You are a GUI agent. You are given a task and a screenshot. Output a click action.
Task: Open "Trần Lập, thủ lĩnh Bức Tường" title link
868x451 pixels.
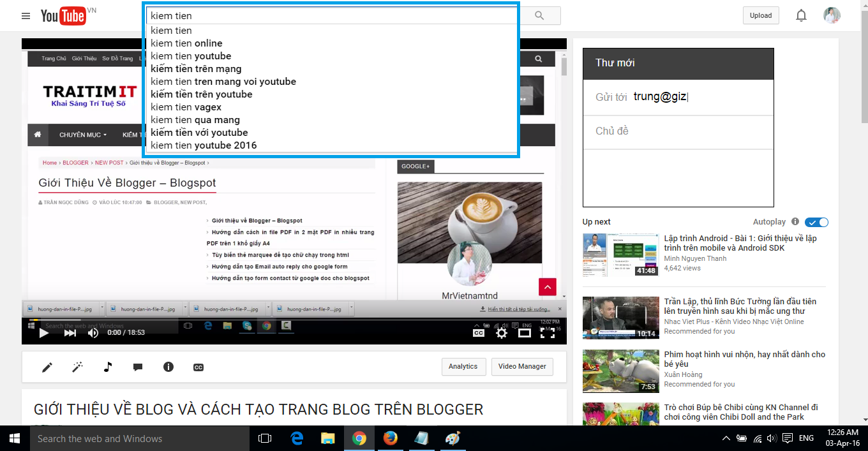[740, 306]
